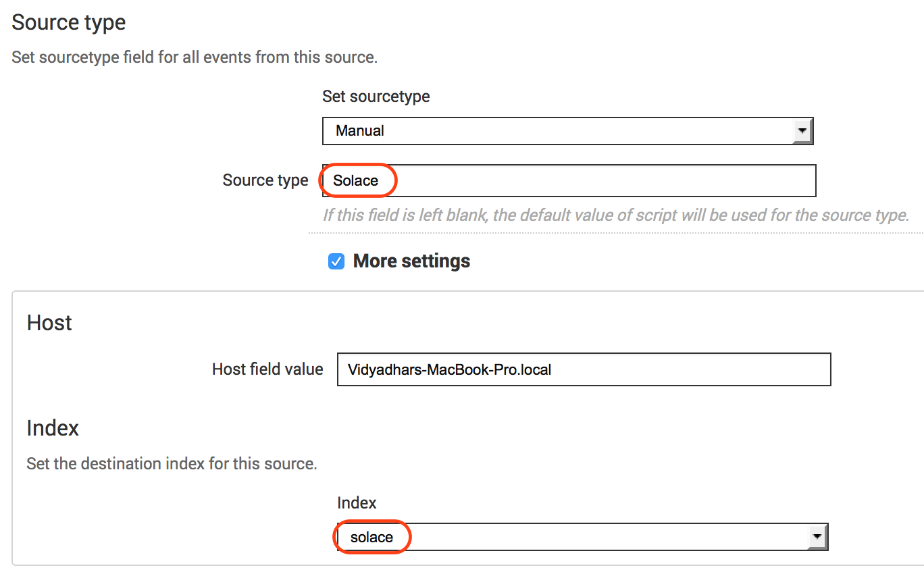Viewport: 924px width, 574px height.
Task: Click the More settings label
Action: [411, 261]
